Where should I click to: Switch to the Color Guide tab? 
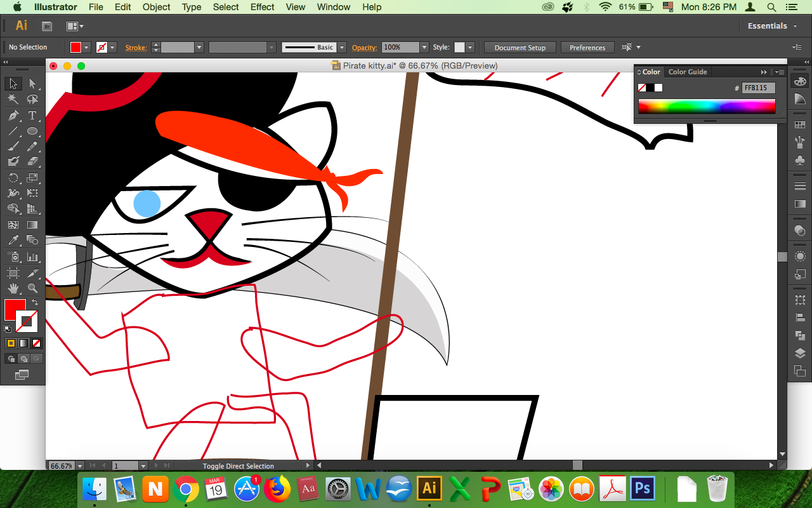(x=688, y=72)
